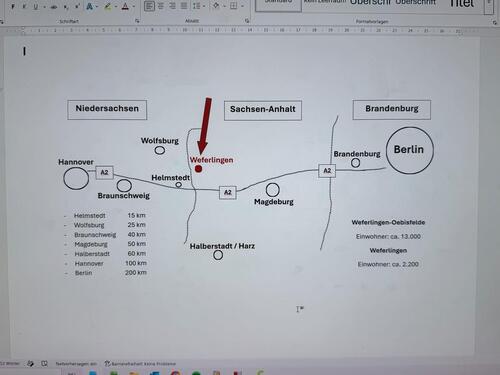
Task: Expand the styles gallery scroll
Action: [489, 7]
